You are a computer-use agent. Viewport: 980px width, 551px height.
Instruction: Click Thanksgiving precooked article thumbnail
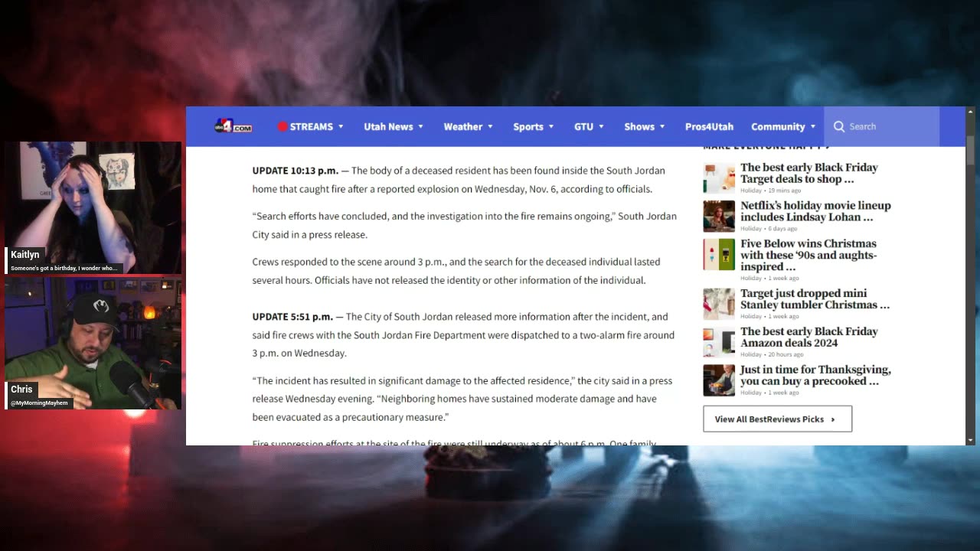(x=719, y=380)
